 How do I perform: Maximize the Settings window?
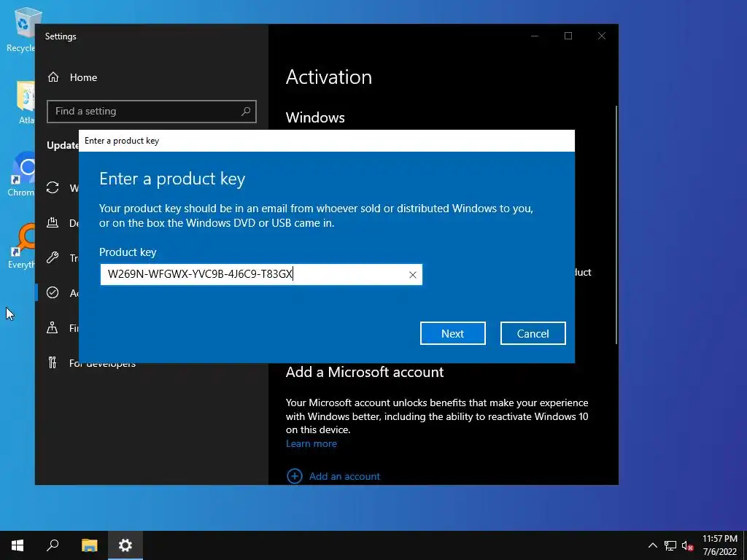click(x=568, y=36)
